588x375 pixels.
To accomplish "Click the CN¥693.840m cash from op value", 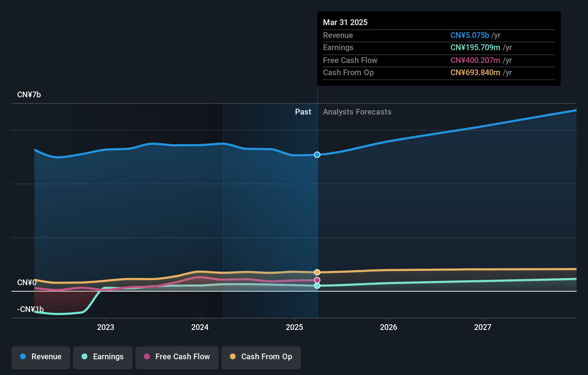I will (475, 73).
